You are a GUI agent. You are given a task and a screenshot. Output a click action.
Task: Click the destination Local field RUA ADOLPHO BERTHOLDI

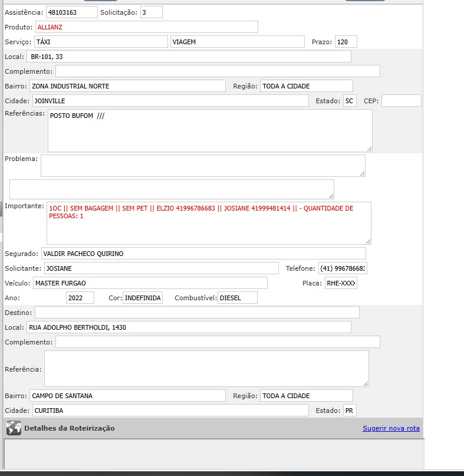[x=189, y=327]
